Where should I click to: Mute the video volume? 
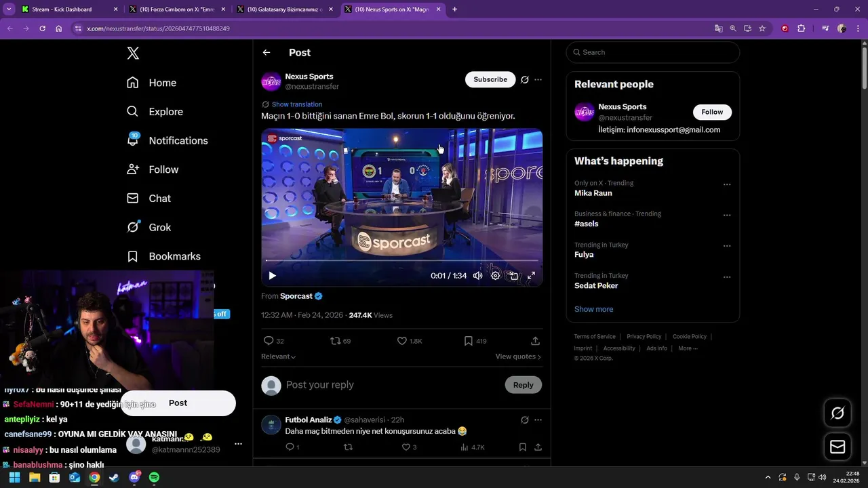tap(478, 276)
